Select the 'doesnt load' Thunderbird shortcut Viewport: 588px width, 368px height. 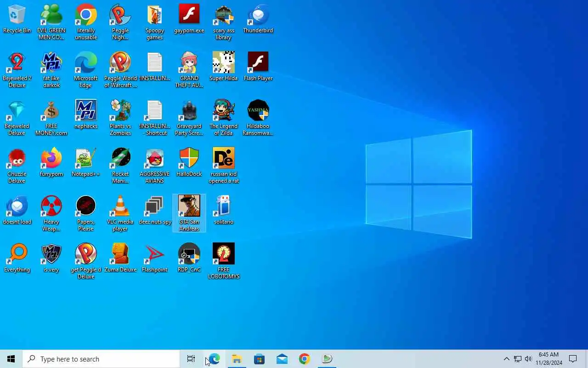[17, 211]
